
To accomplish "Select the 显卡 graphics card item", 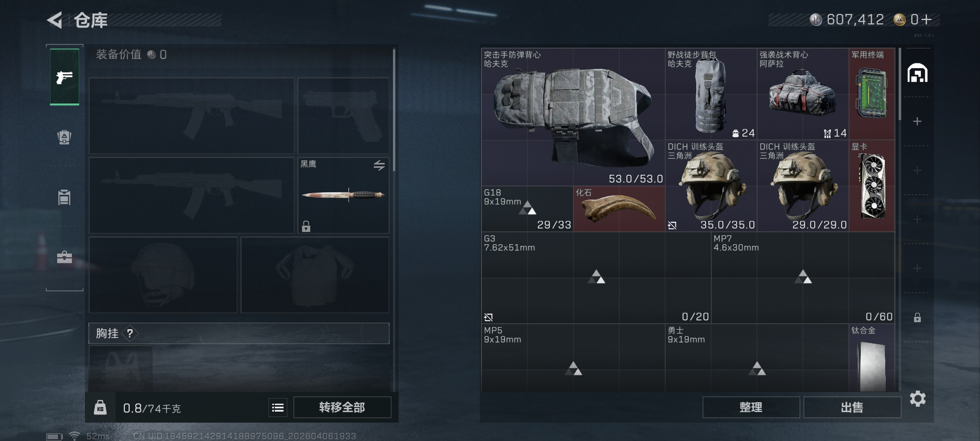I will click(x=872, y=186).
